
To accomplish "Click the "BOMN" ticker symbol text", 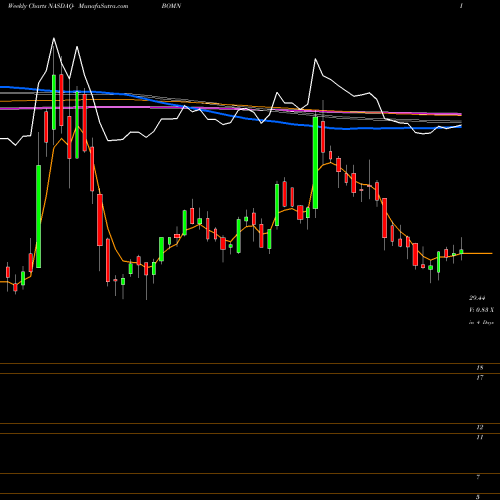I will tap(171, 6).
